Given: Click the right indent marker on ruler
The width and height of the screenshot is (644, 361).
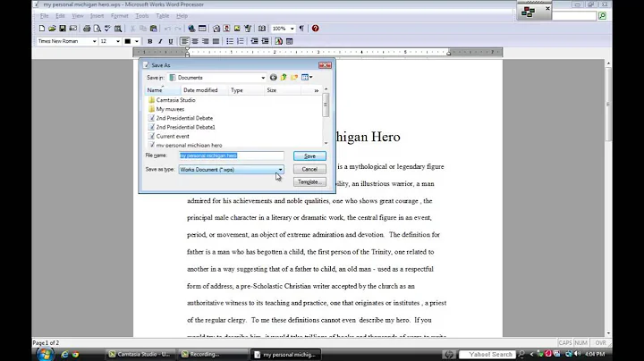Looking at the screenshot, I should pyautogui.click(x=448, y=54).
